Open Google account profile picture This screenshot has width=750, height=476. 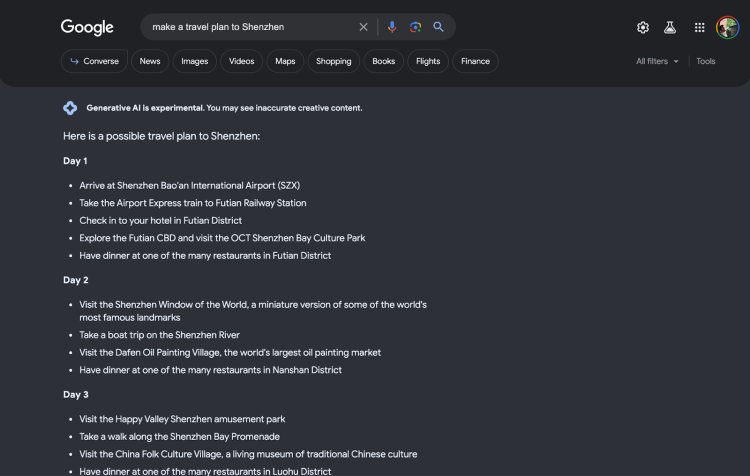click(727, 27)
